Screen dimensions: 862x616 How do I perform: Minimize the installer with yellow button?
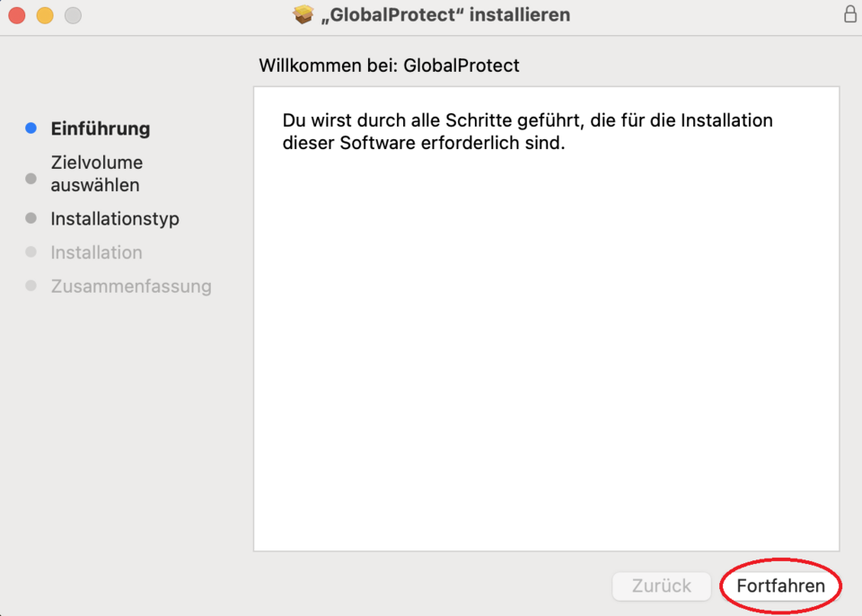[x=44, y=15]
